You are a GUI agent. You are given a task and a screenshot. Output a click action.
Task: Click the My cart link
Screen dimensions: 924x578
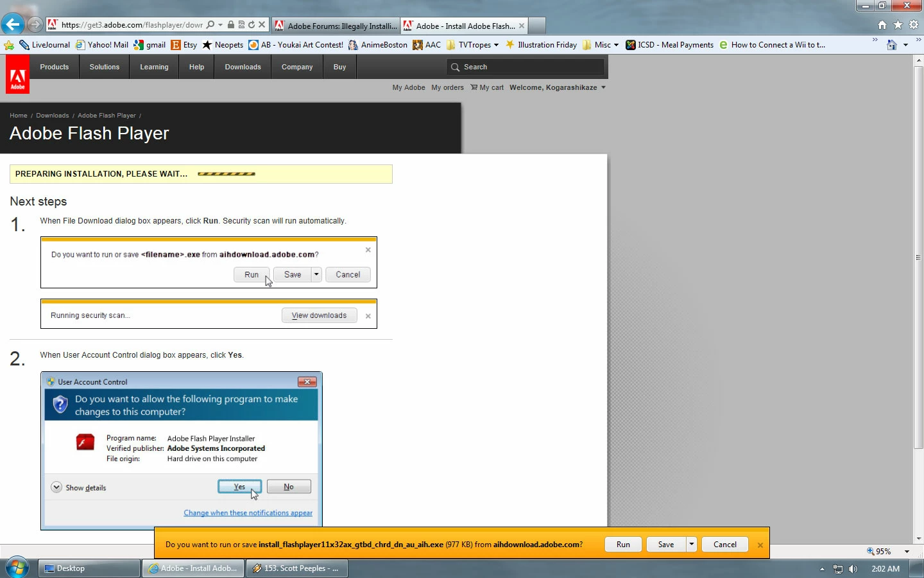click(487, 87)
